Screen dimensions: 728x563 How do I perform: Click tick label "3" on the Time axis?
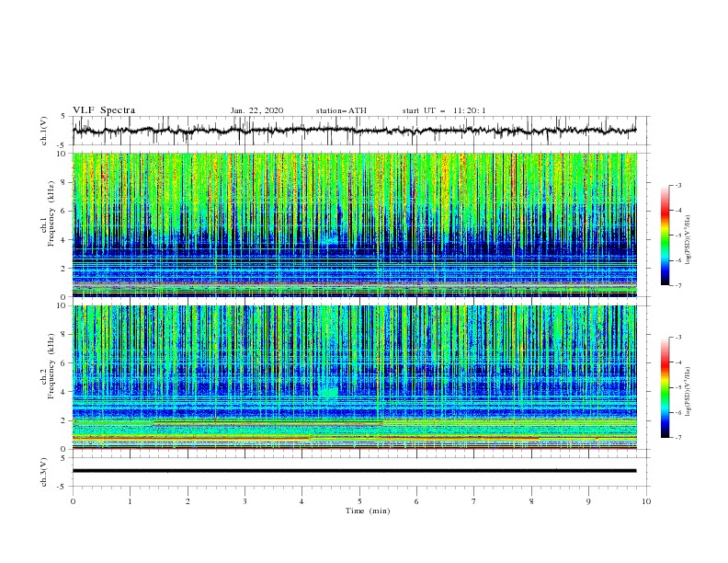pyautogui.click(x=245, y=501)
